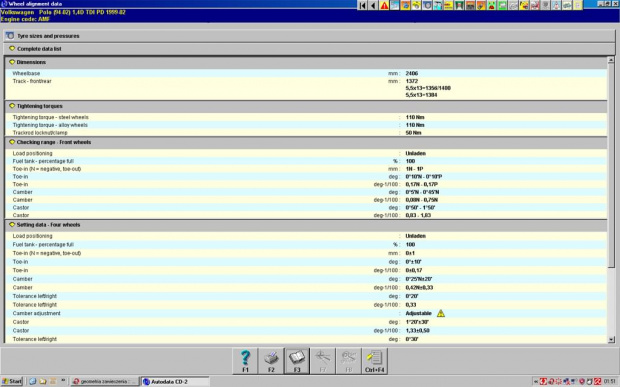Collapse Checking range - Front wheels section

[x=306, y=142]
